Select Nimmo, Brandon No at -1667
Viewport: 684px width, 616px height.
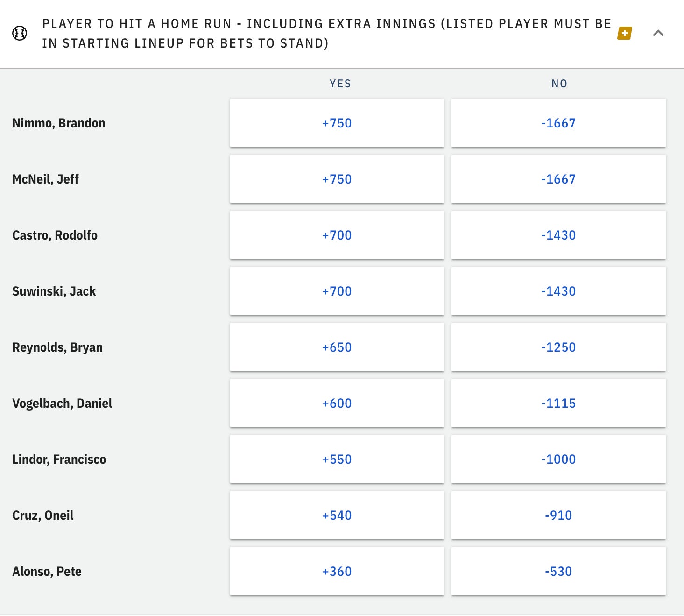click(x=558, y=123)
